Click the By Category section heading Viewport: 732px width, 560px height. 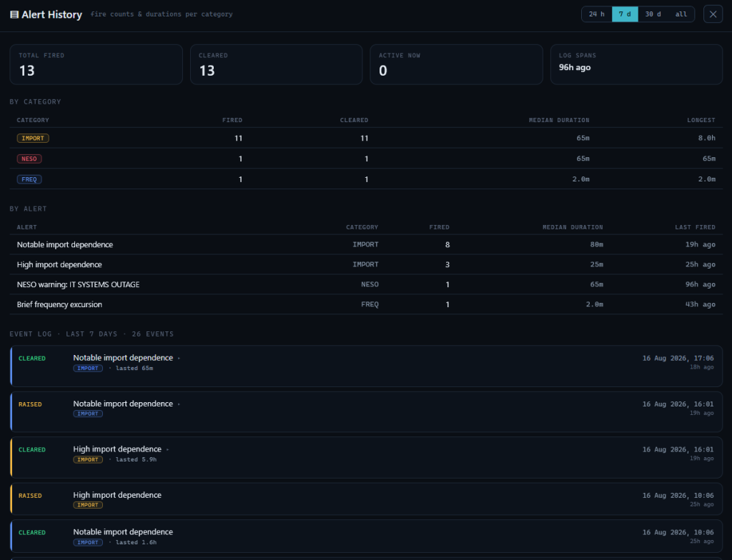(x=35, y=101)
